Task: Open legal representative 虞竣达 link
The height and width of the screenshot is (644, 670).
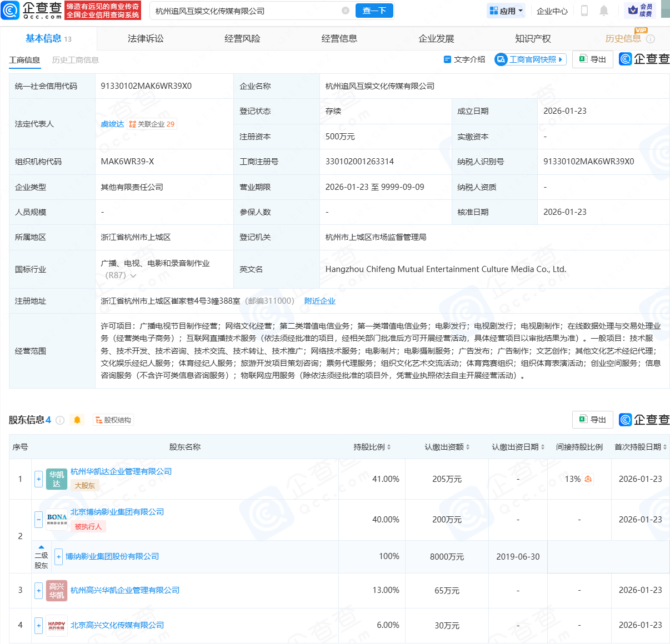Action: [x=112, y=124]
